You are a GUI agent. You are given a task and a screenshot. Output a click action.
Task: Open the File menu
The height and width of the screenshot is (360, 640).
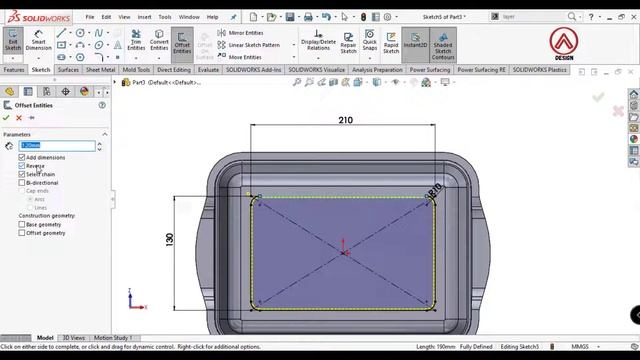90,17
